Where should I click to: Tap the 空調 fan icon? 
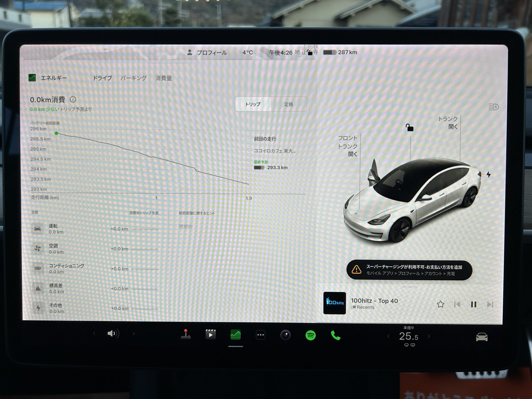[x=38, y=249]
